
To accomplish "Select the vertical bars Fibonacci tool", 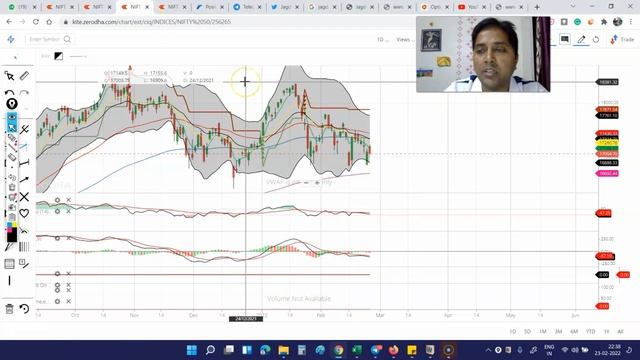I will coord(24,246).
